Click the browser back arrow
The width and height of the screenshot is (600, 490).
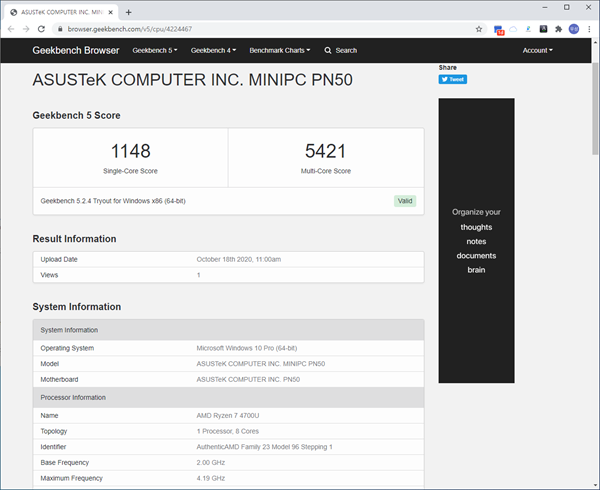click(11, 29)
